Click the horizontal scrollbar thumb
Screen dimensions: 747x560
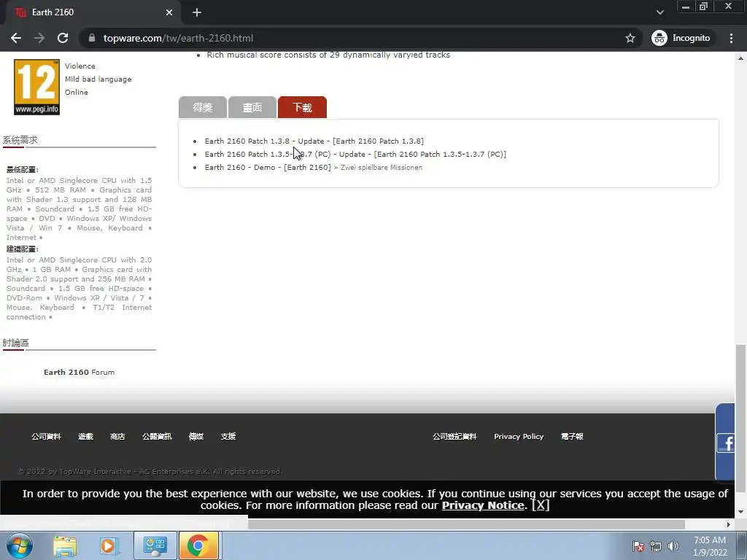click(466, 524)
